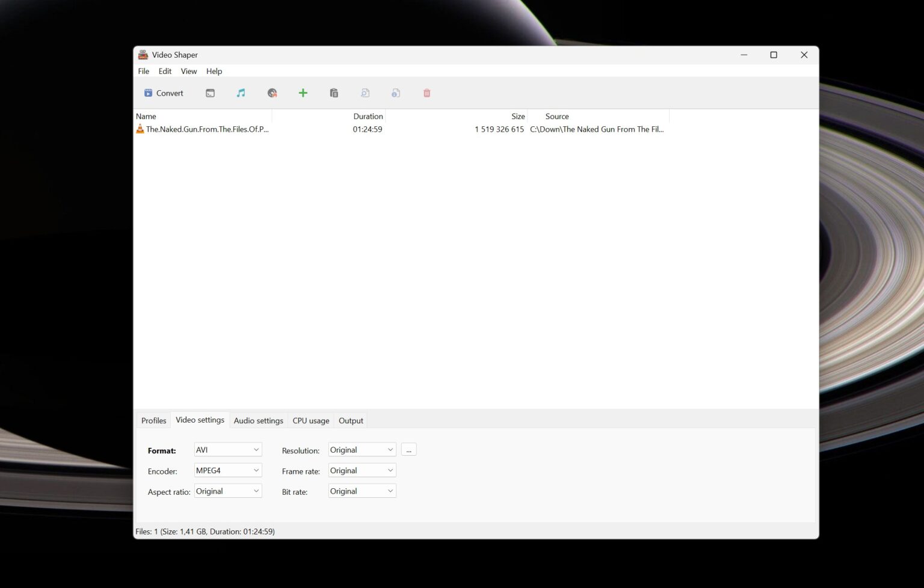Open the Resolution dropdown set to Original
The image size is (924, 588).
(x=361, y=449)
